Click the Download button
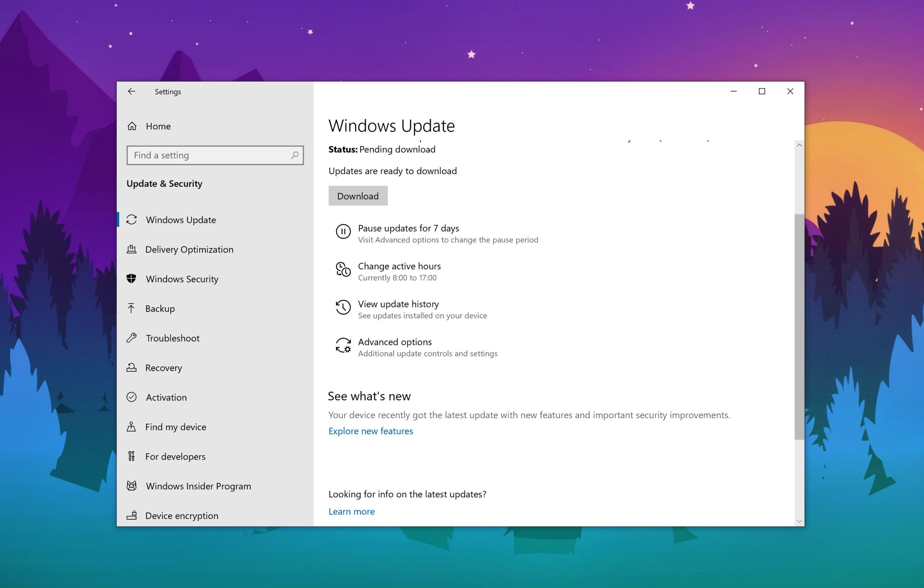Image resolution: width=924 pixels, height=588 pixels. [x=358, y=196]
